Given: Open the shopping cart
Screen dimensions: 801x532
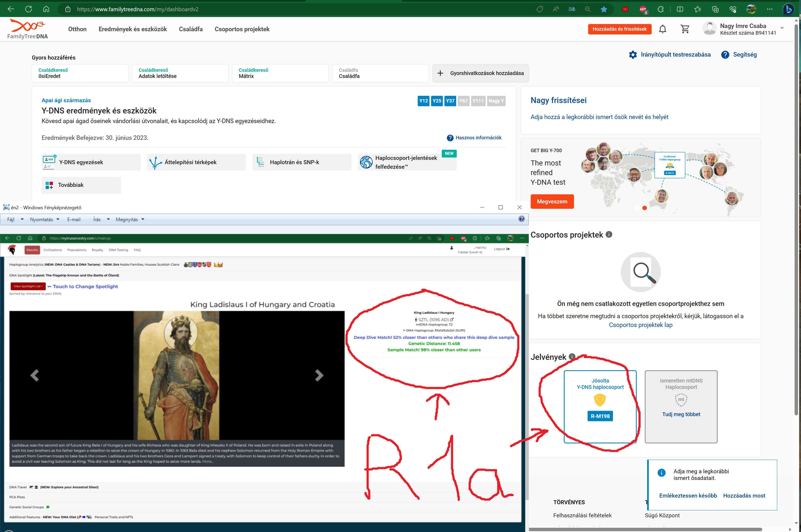Looking at the screenshot, I should pos(685,29).
